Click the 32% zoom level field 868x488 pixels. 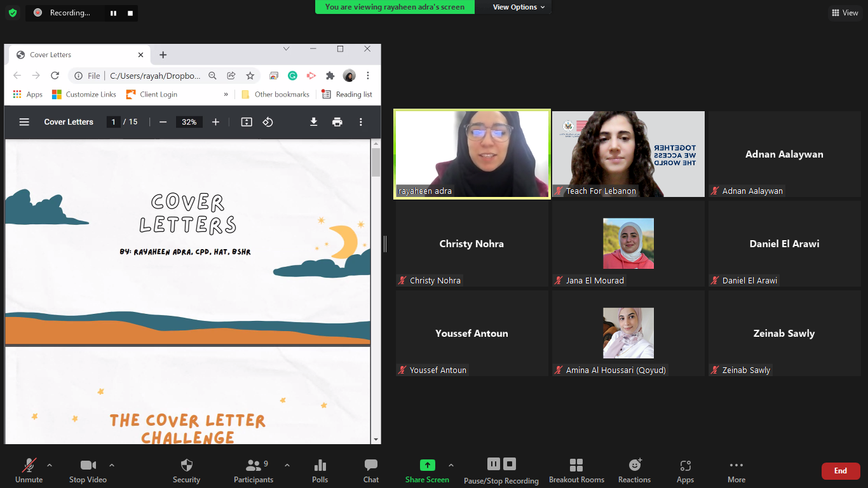click(189, 122)
